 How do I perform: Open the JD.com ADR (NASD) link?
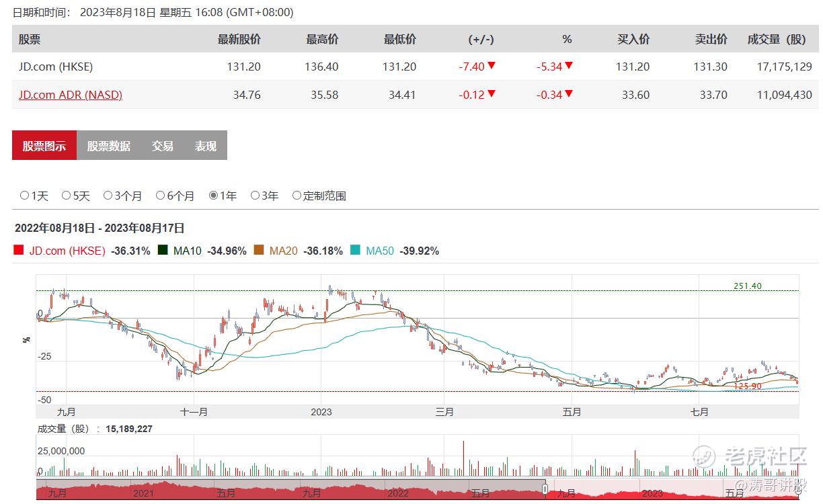point(71,95)
